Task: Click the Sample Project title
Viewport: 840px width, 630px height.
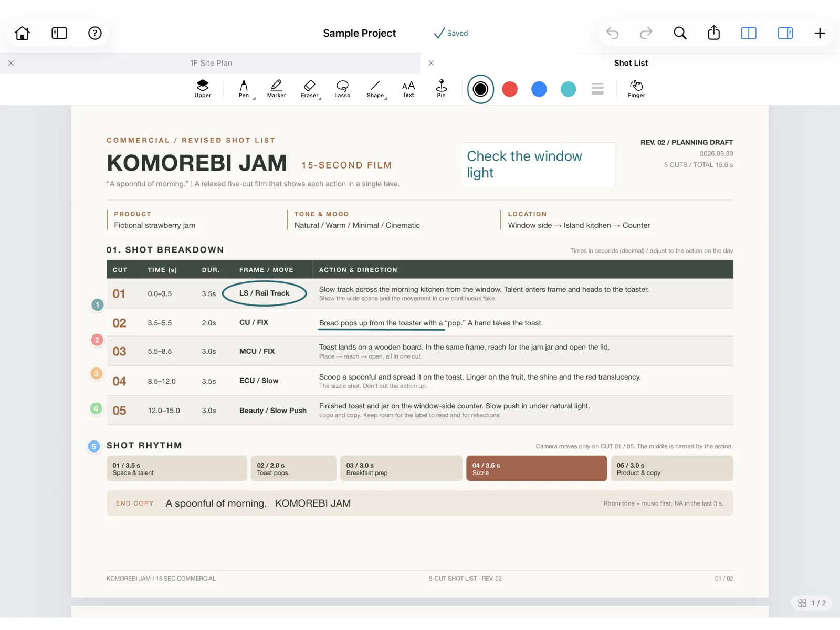Action: coord(360,33)
